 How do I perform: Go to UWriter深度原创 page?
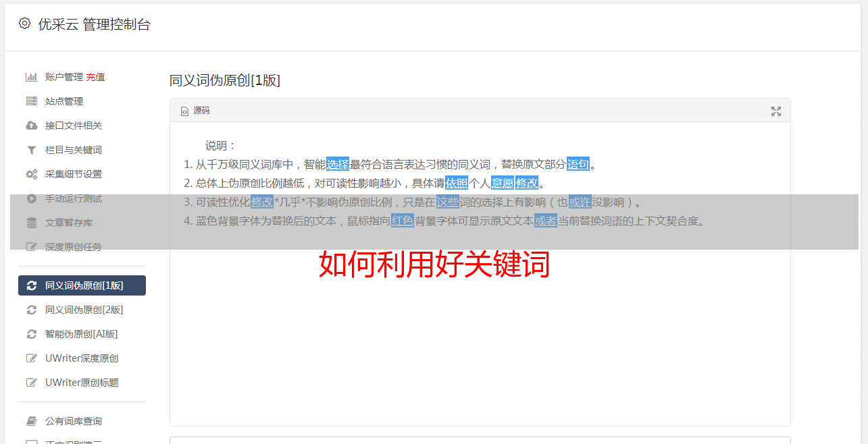[x=82, y=358]
